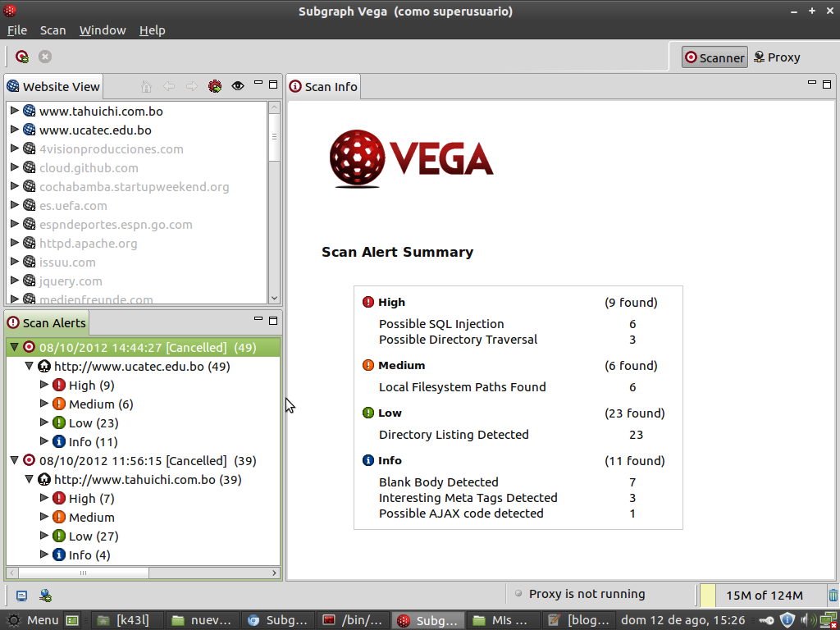This screenshot has height=630, width=840.
Task: Open the [blog... taskbar window
Action: pyautogui.click(x=578, y=620)
